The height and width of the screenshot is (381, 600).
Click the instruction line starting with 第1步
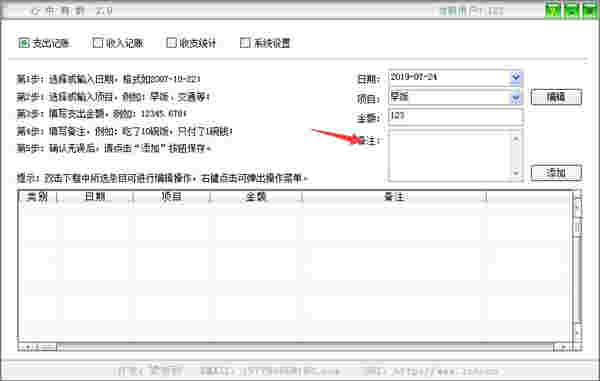108,80
